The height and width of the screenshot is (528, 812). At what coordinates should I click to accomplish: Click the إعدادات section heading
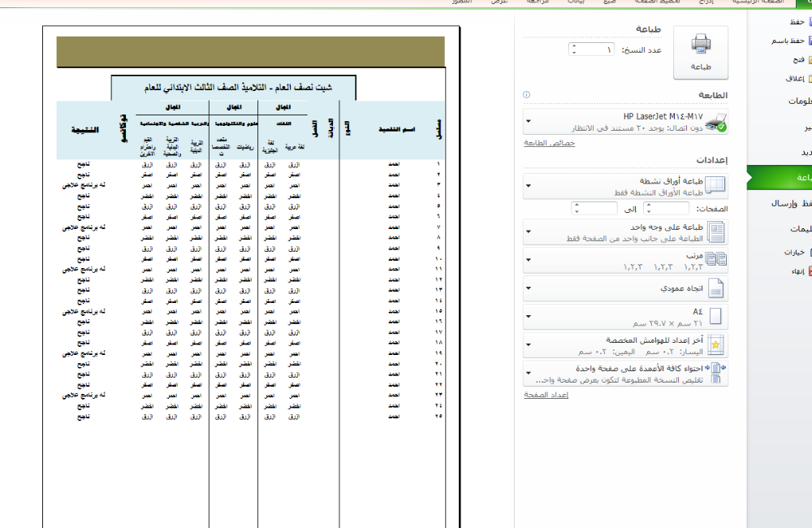pyautogui.click(x=712, y=160)
